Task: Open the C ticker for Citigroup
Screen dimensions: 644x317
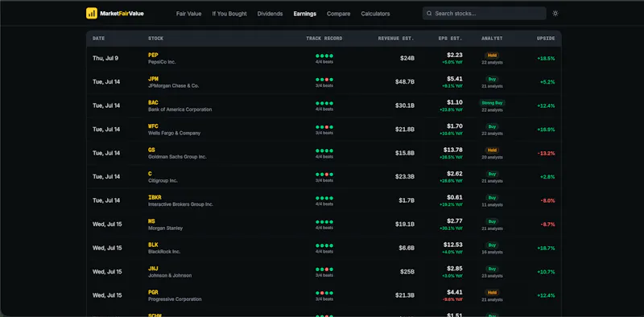Action: pos(150,174)
